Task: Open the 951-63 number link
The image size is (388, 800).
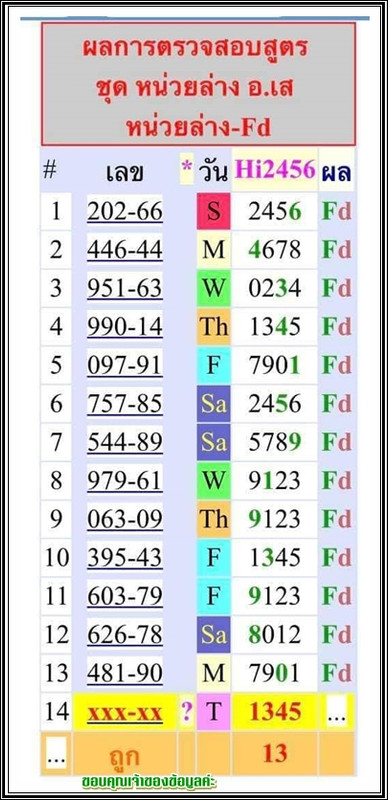Action: pyautogui.click(x=125, y=289)
